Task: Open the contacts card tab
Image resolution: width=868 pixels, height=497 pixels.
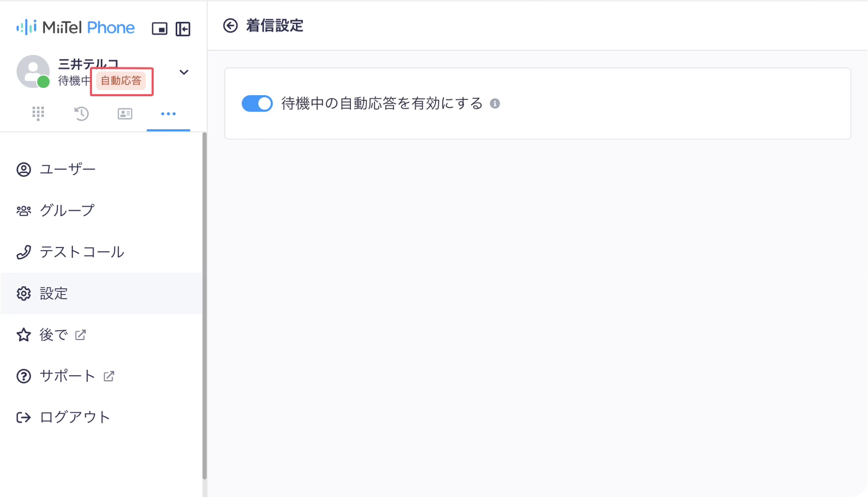Action: coord(125,114)
